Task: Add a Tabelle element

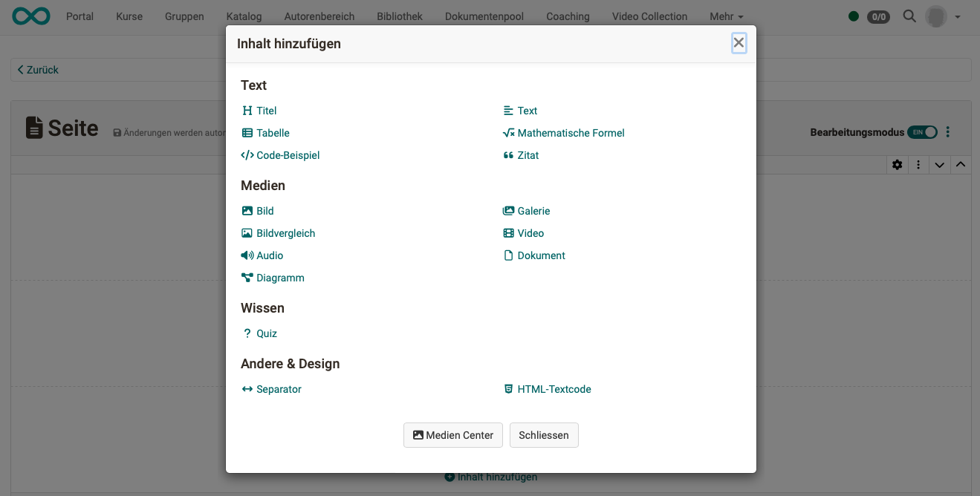Action: click(x=272, y=133)
